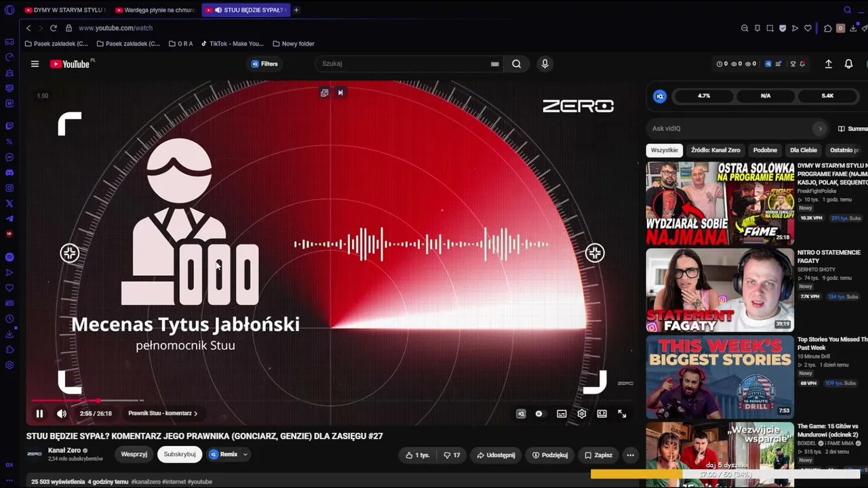Go back with the browser back arrow

point(28,28)
